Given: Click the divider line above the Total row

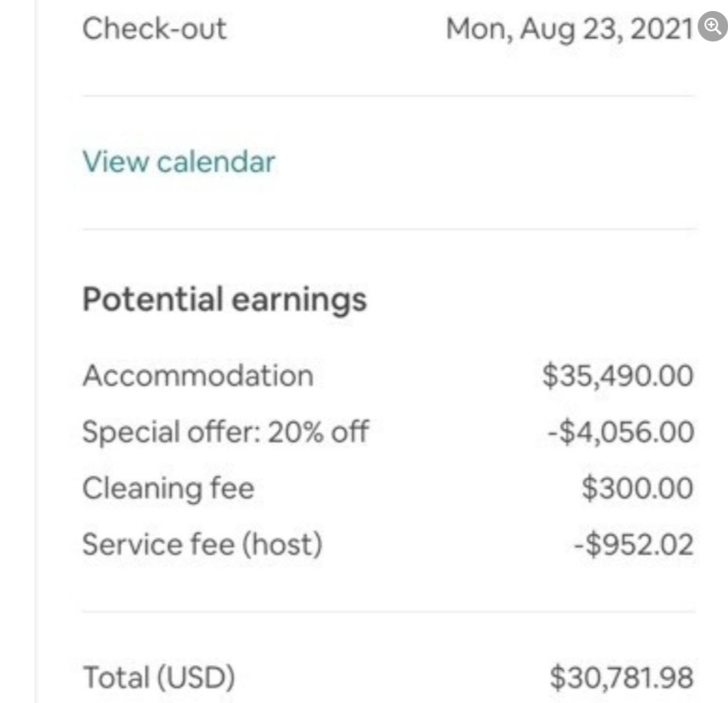Looking at the screenshot, I should pos(388,612).
